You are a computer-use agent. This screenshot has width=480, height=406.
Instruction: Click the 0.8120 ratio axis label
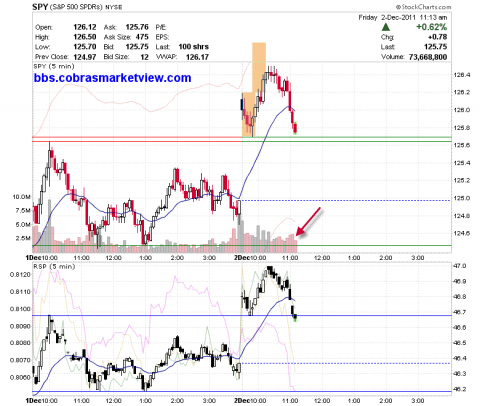tap(20, 275)
